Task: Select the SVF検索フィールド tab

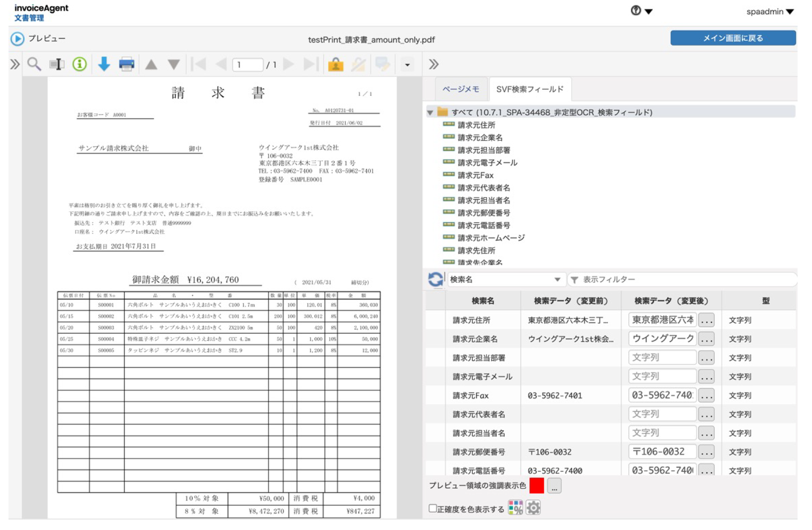Action: tap(530, 89)
